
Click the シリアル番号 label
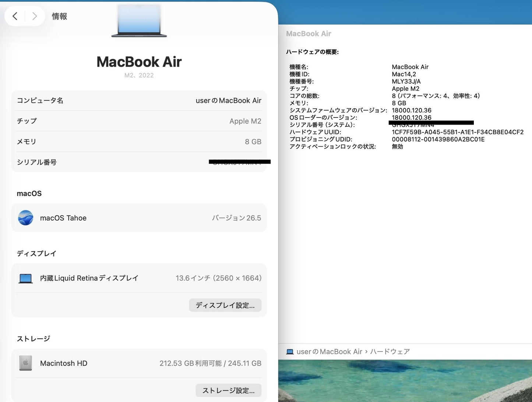(37, 162)
